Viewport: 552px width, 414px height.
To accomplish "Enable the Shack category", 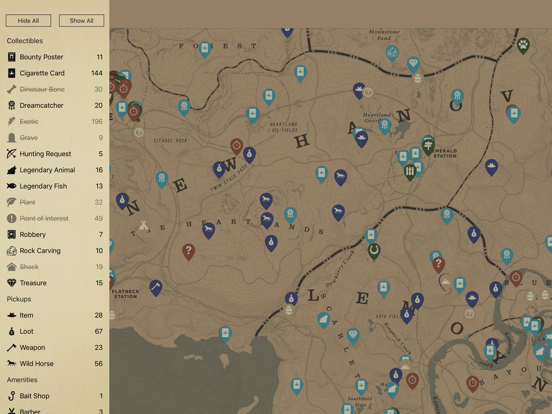I will [x=55, y=266].
